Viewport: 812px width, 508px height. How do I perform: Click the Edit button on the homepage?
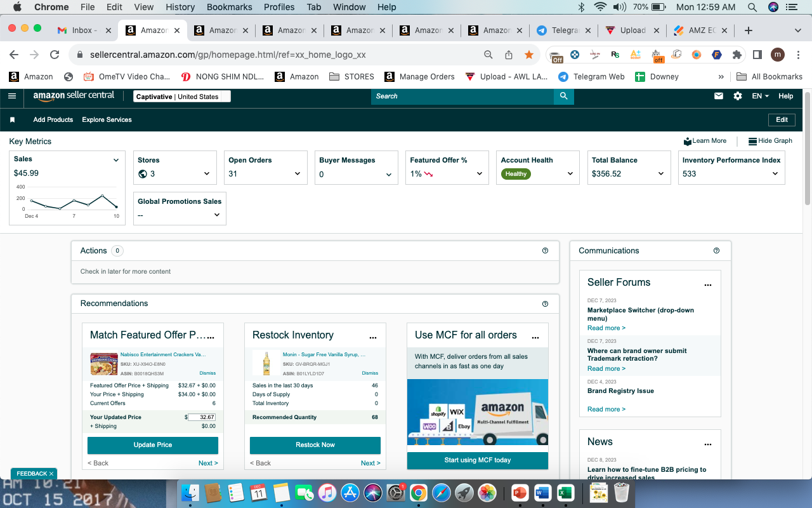click(782, 119)
